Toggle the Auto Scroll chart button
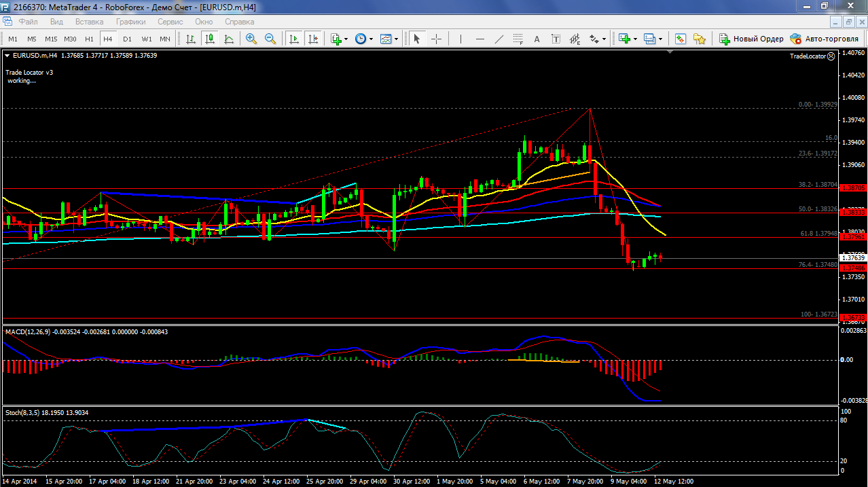 293,39
